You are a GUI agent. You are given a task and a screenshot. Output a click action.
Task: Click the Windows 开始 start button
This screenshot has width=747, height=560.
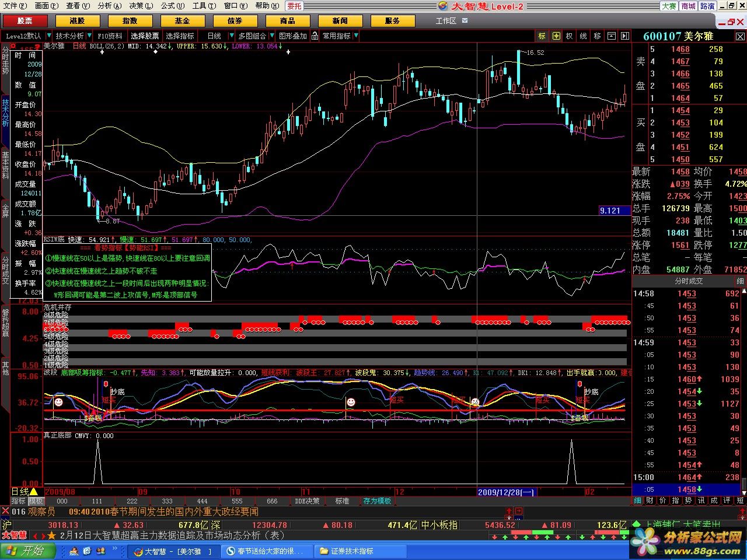point(29,551)
